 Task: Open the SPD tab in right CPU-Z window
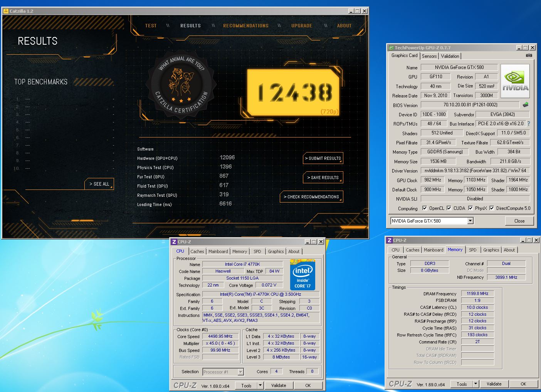[473, 250]
